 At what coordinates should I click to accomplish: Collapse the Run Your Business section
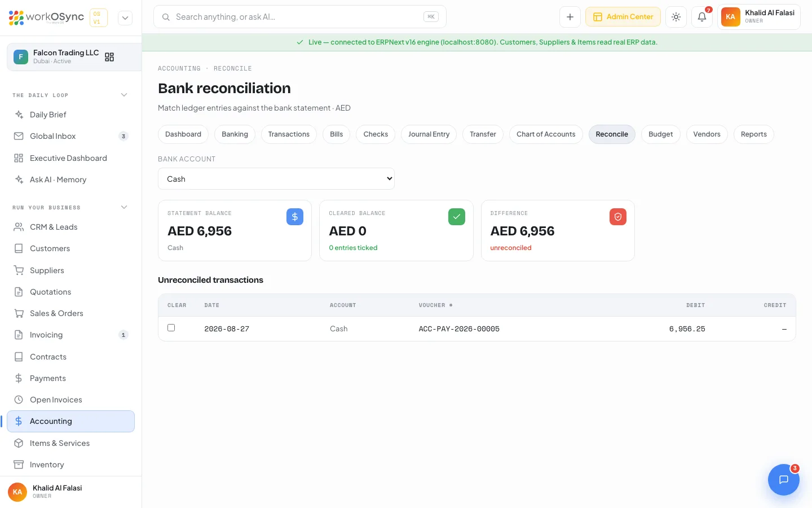coord(124,207)
